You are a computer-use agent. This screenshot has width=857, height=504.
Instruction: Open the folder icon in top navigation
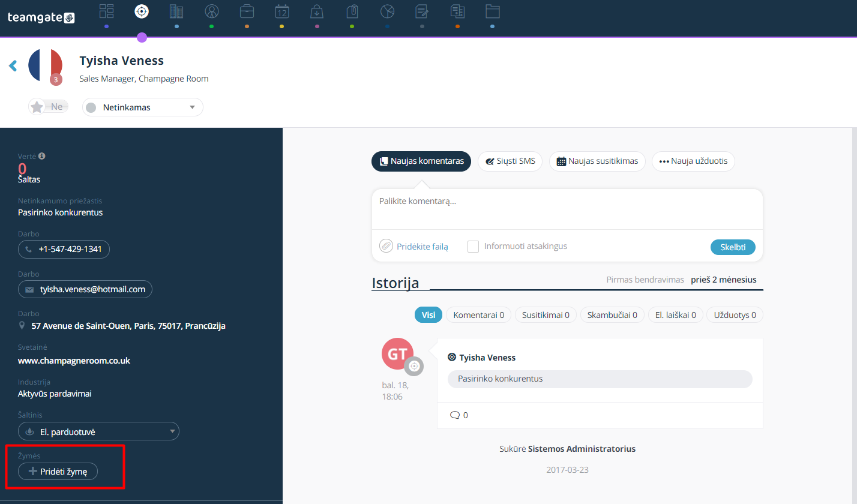[493, 11]
